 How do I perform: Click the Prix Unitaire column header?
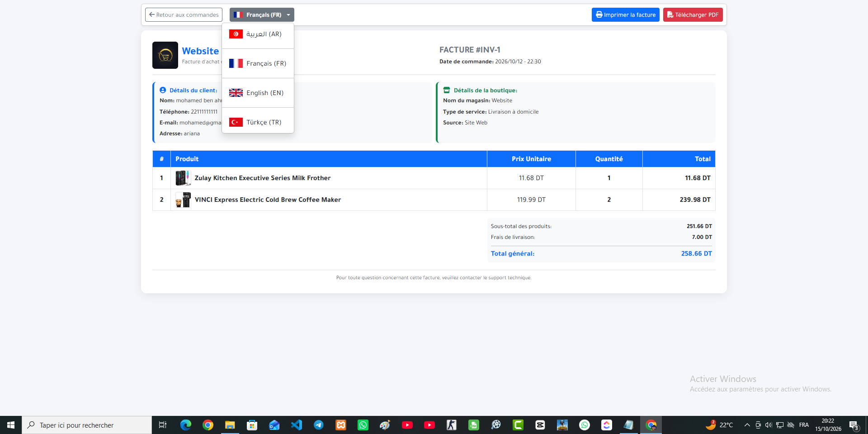531,159
